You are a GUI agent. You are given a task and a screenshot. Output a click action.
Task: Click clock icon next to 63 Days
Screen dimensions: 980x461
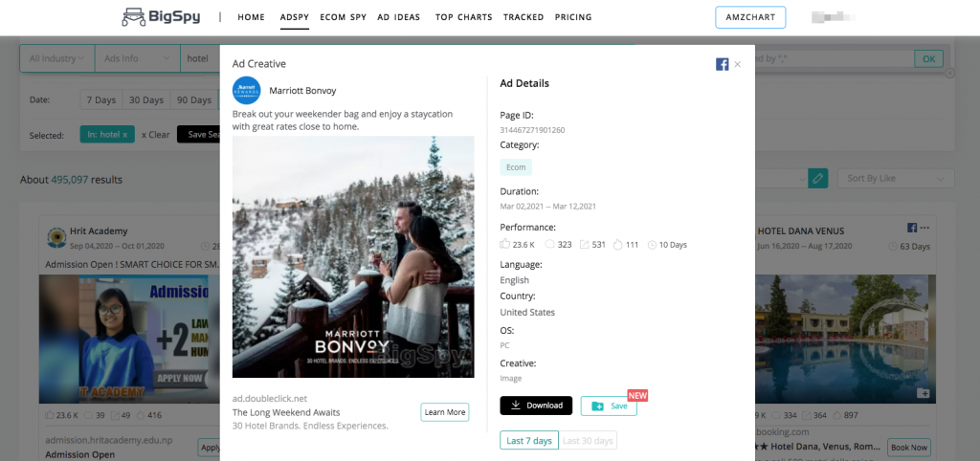coord(893,247)
